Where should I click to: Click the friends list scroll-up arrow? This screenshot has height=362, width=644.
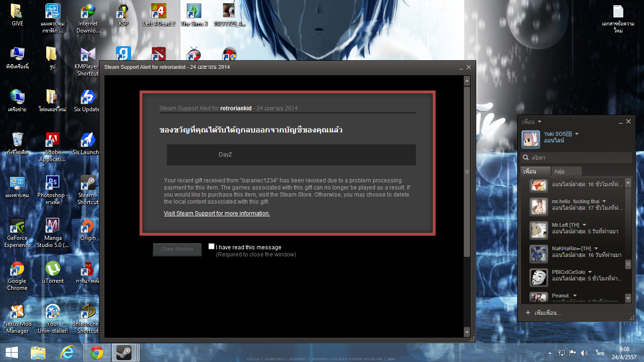pyautogui.click(x=628, y=182)
